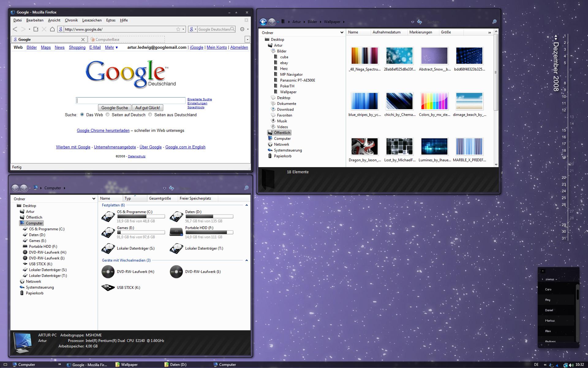Click the stop loading X icon
This screenshot has height=368, width=588.
coord(44,29)
